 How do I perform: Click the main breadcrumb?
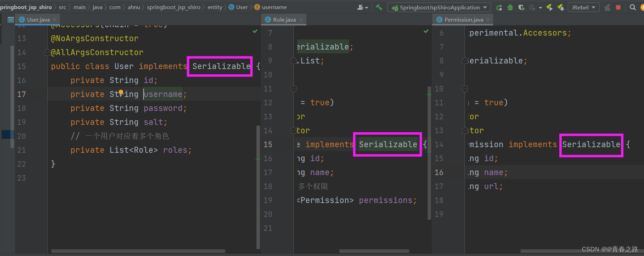(79, 7)
